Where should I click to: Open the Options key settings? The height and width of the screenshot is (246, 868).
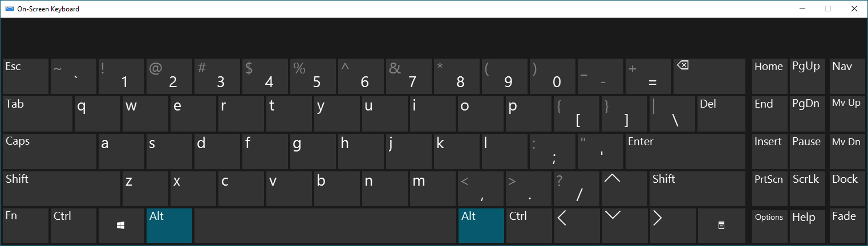click(769, 225)
